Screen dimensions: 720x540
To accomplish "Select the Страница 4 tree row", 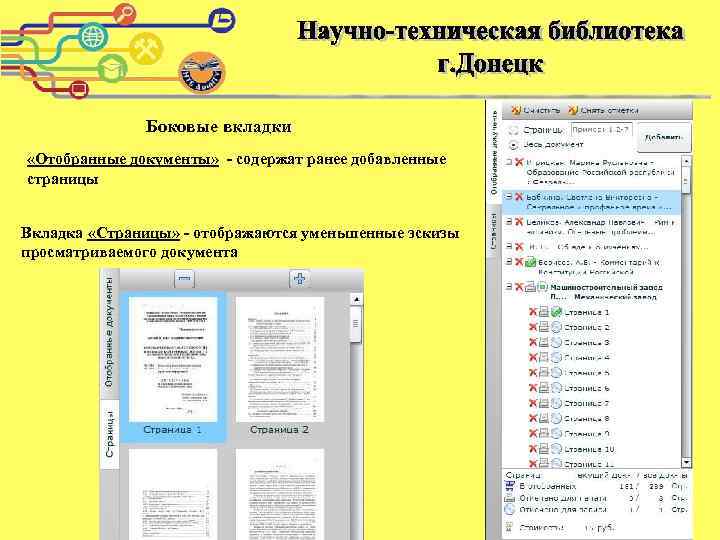I will point(586,358).
